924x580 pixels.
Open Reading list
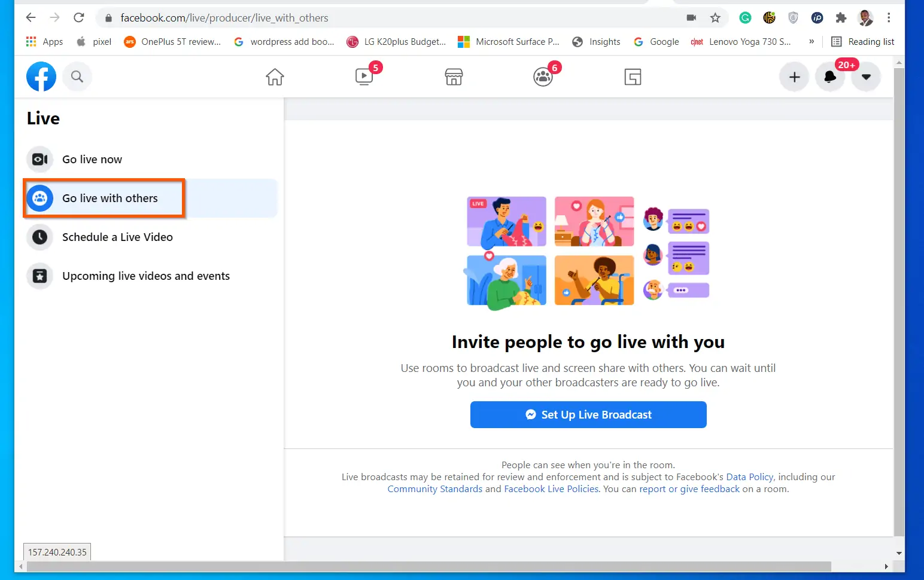[862, 41]
